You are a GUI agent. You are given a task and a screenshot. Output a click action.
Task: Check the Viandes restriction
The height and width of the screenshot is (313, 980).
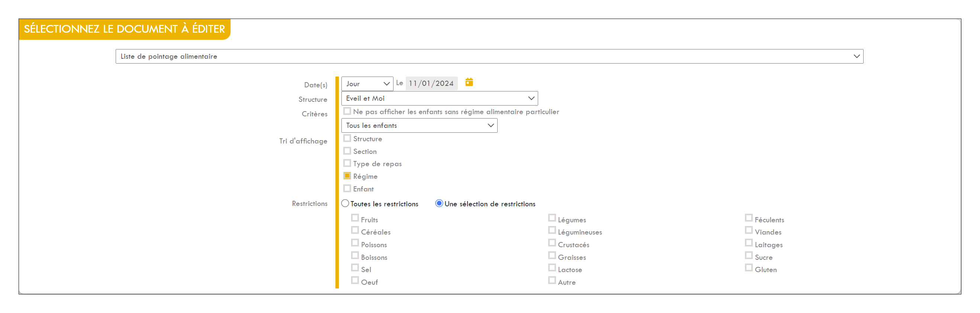749,230
